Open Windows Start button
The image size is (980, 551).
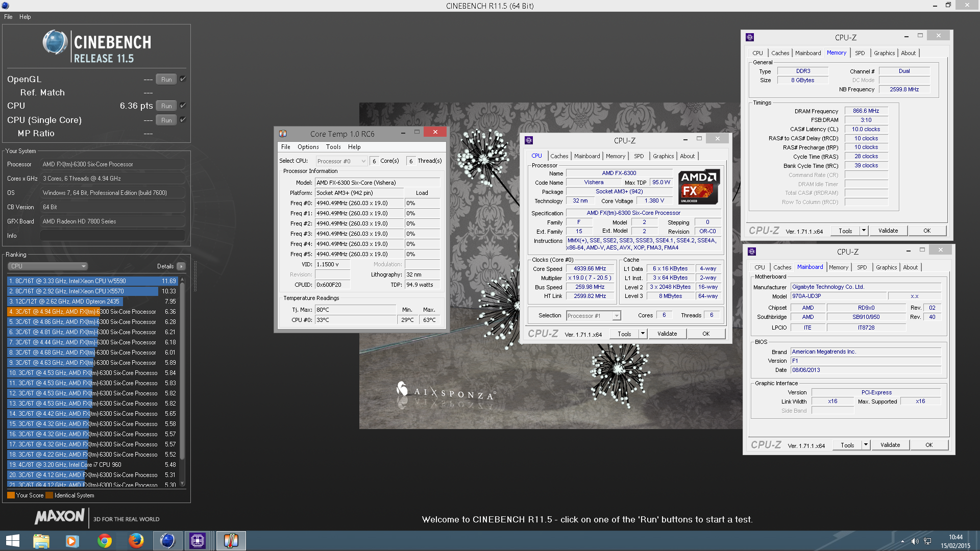tap(12, 541)
